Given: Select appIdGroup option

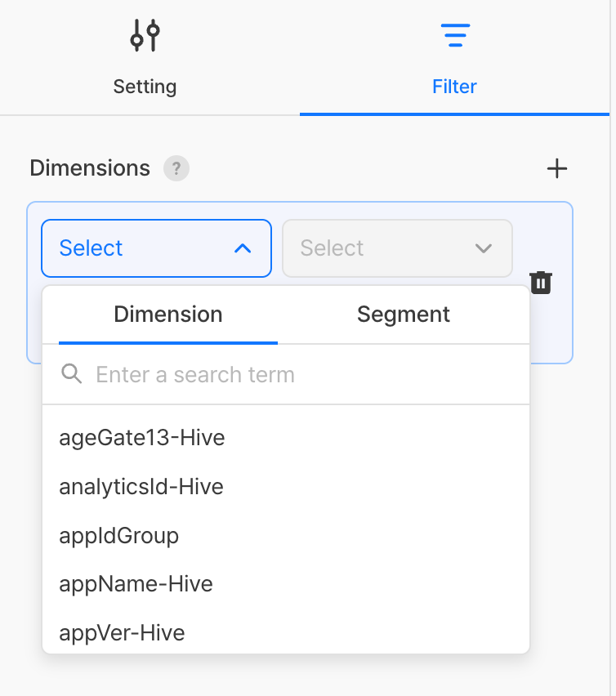Looking at the screenshot, I should pos(119,536).
